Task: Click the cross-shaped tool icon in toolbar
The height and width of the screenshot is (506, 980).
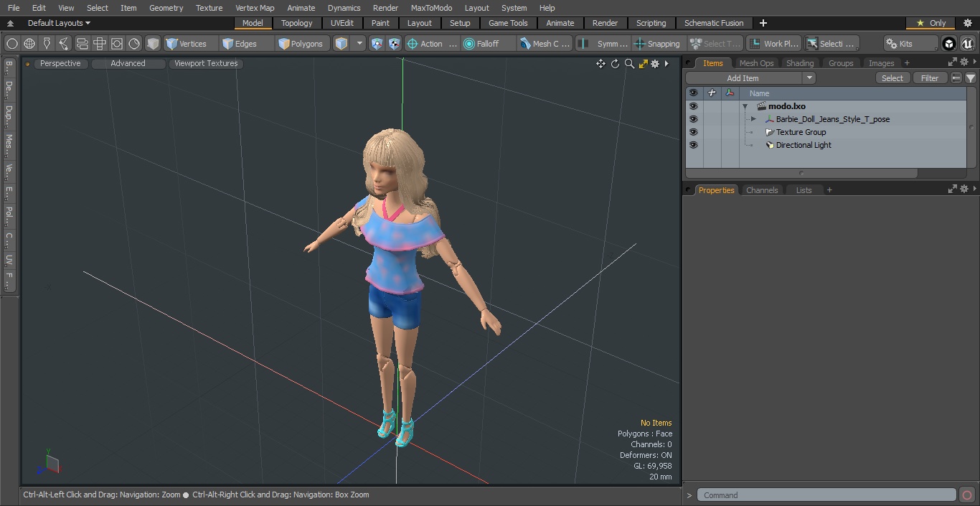Action: pos(99,44)
